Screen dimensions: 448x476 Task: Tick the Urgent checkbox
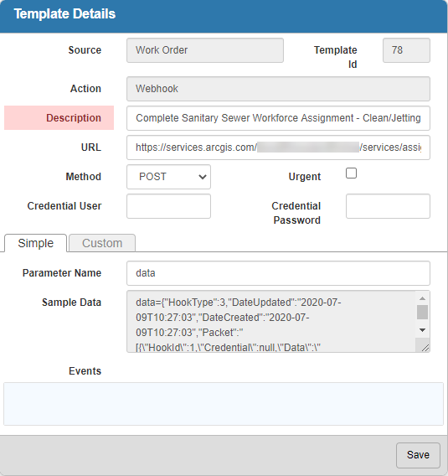click(351, 173)
